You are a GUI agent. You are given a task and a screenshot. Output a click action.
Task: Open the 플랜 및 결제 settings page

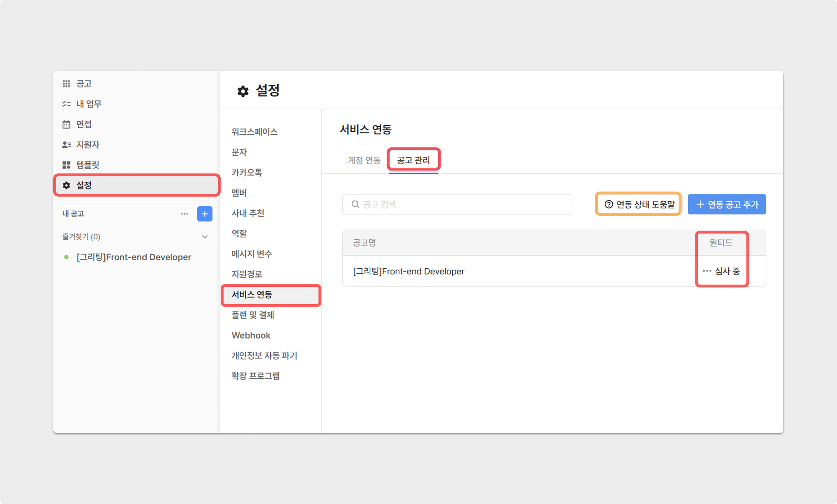(x=253, y=315)
